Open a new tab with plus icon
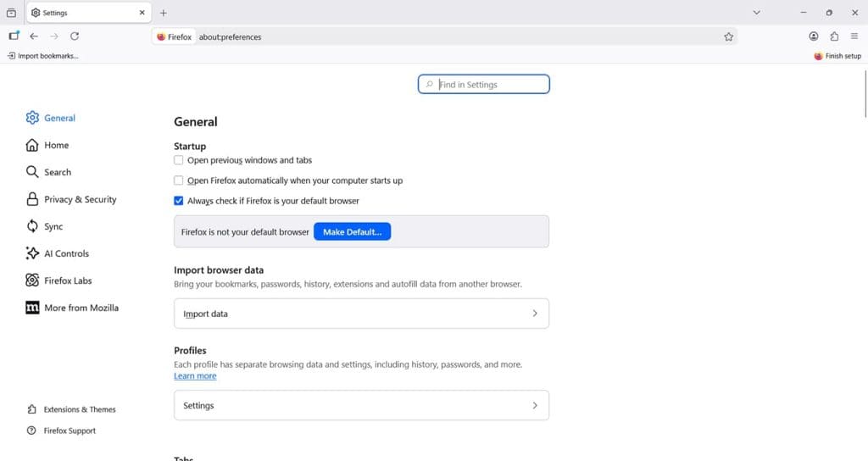Screen dimensions: 868x461 coord(164,13)
